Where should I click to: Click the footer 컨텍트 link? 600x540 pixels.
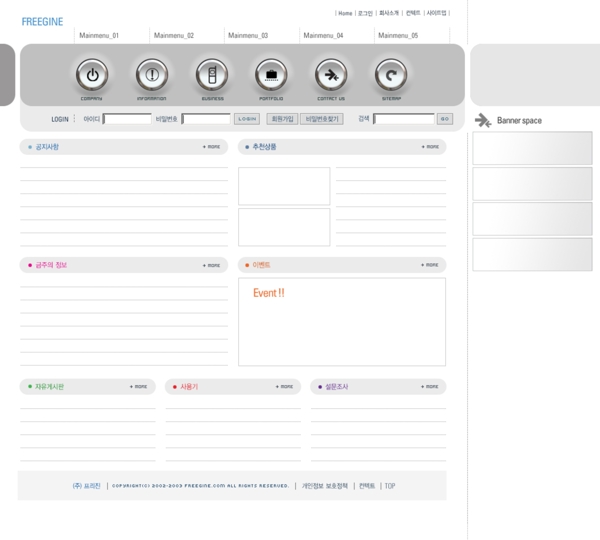click(367, 486)
